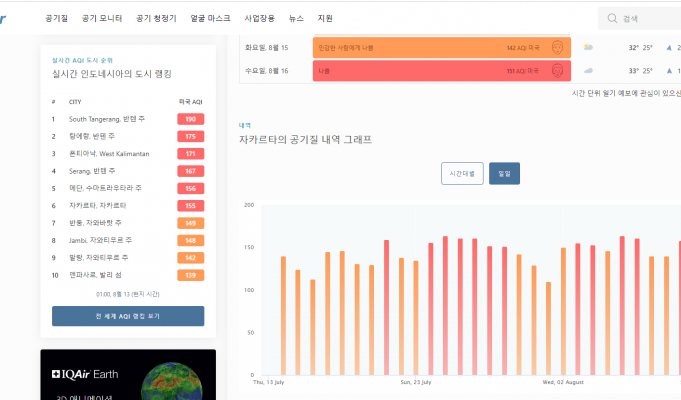Open South Tangerang city link
Screen dimensions: 681x400
107,119
